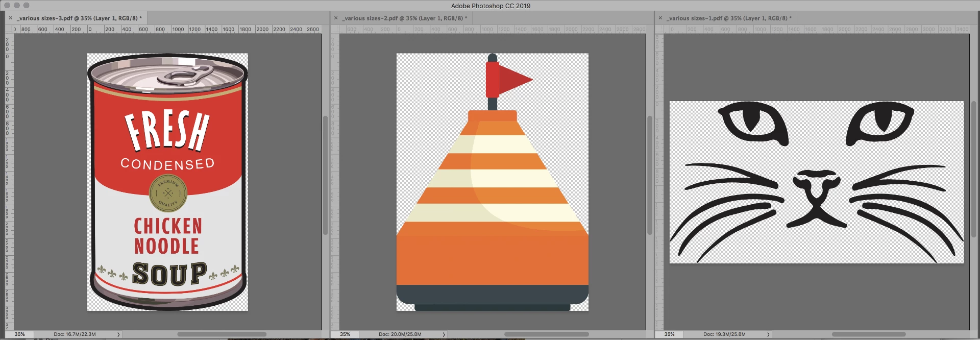Click the horizontal ruler above cat face document
The height and width of the screenshot is (340, 980).
817,30
